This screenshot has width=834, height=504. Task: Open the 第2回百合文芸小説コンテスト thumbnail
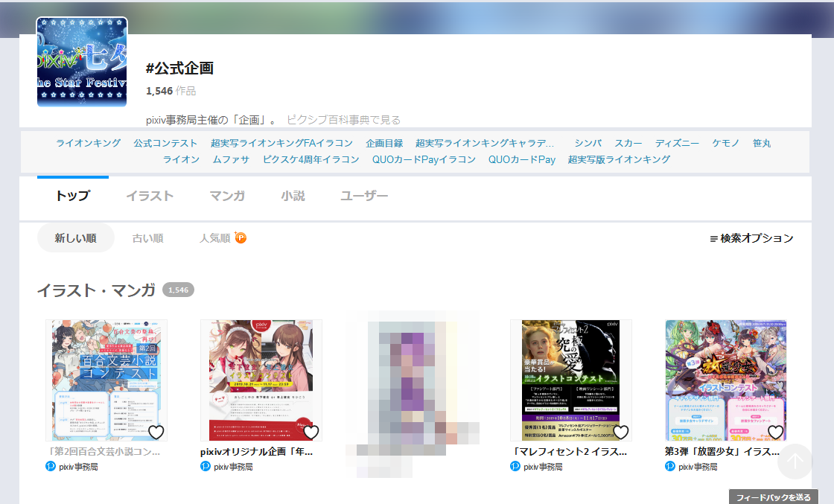click(106, 380)
